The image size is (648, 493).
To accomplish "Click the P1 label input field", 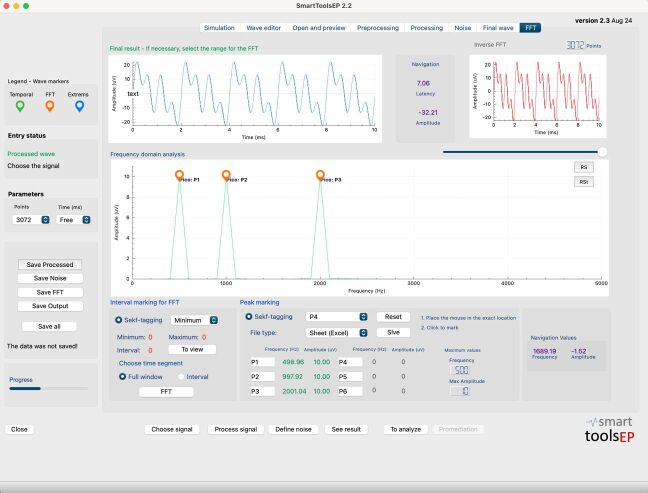I will pos(262,362).
